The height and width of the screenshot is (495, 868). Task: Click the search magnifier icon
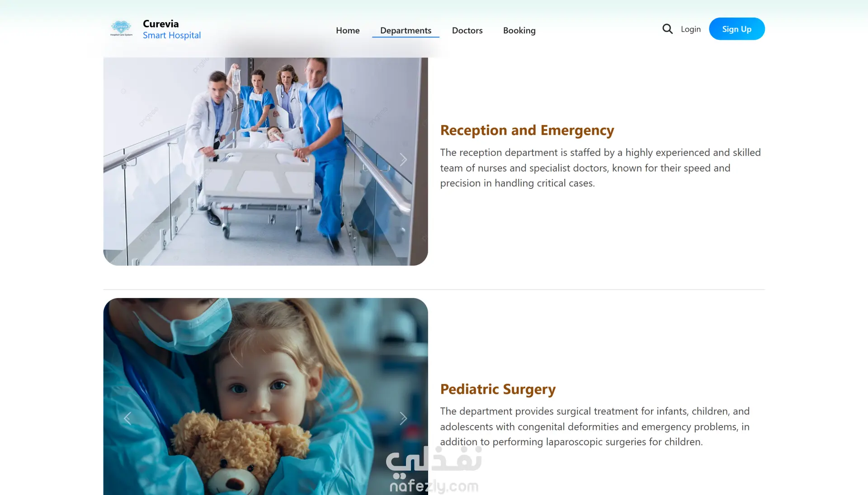[x=667, y=29]
